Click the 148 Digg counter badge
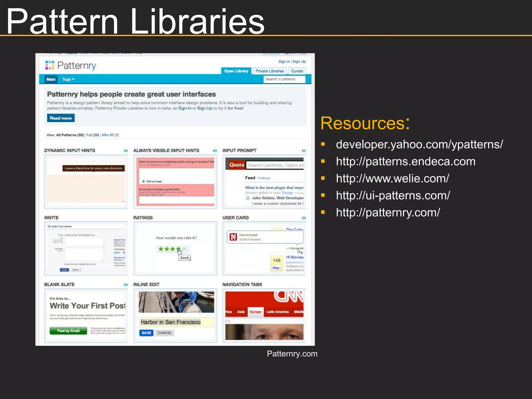This screenshot has height=399, width=532. 277,263
